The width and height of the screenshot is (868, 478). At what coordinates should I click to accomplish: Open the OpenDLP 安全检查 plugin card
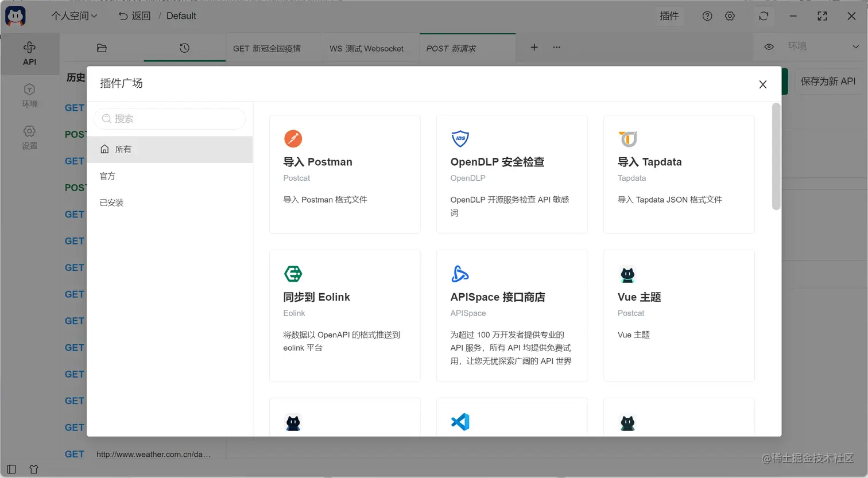pos(511,174)
